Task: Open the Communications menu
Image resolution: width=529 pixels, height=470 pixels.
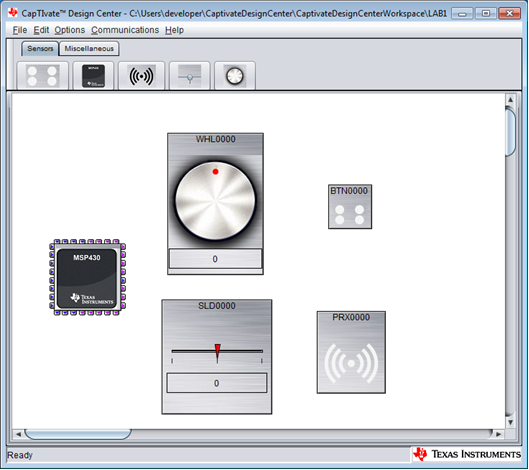Action: pos(125,30)
